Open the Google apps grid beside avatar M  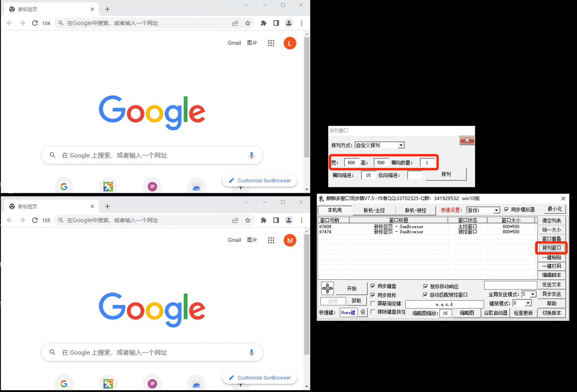[x=271, y=240]
